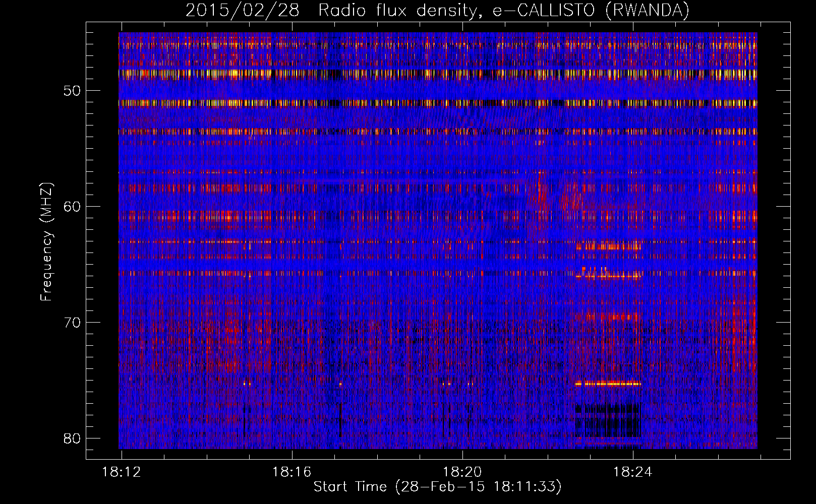Click the '60' frequency tick label

click(x=72, y=207)
